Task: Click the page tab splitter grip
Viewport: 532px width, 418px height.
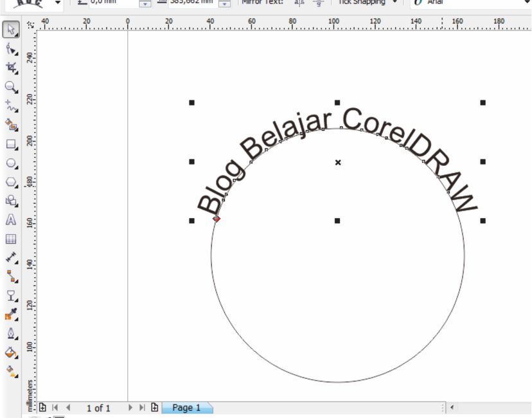Action: (443, 407)
